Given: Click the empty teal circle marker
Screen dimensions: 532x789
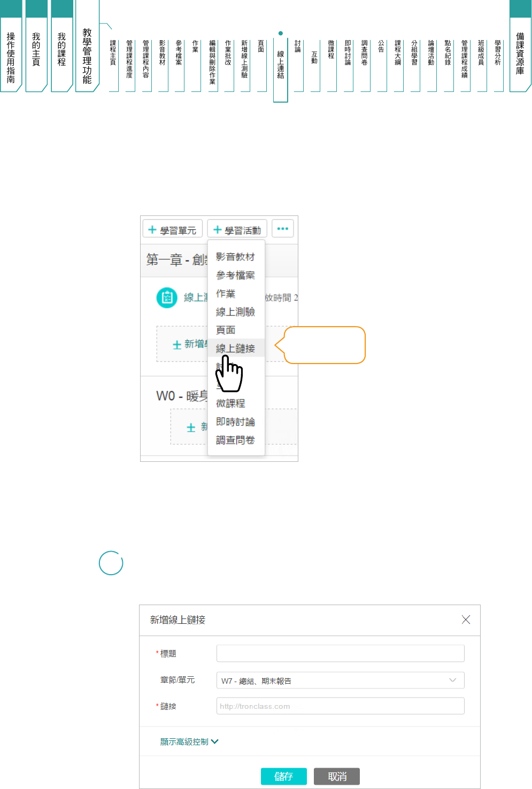Looking at the screenshot, I should [111, 563].
